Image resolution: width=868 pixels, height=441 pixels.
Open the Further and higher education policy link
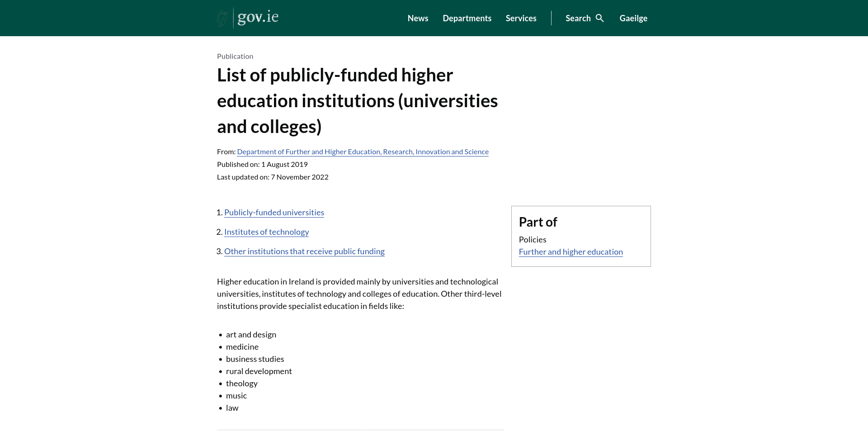tap(571, 252)
